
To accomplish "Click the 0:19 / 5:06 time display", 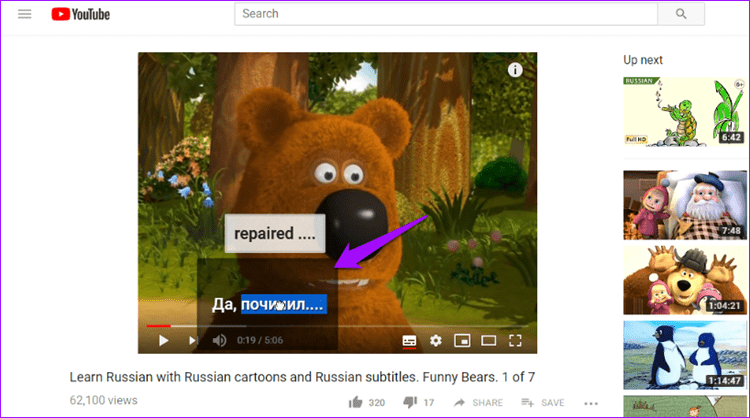I will 260,341.
